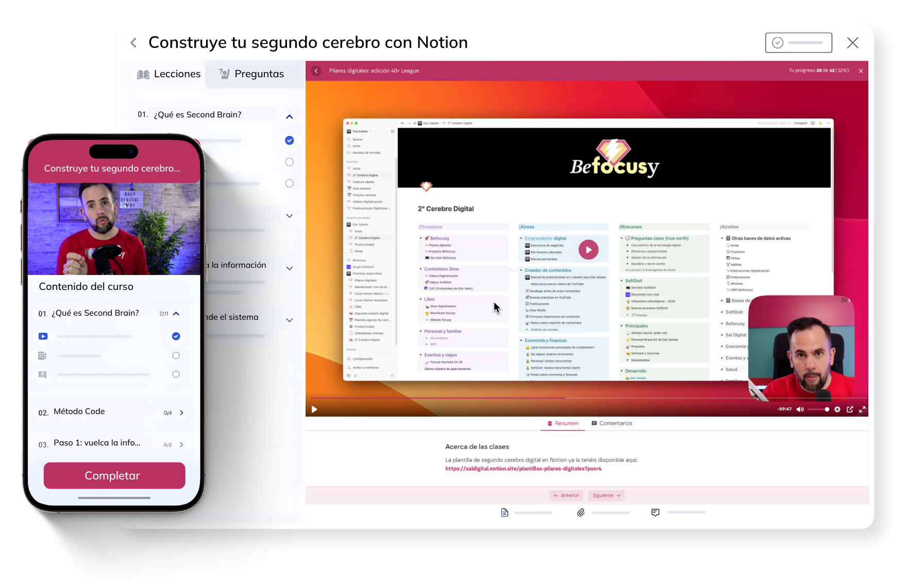Select the Comentarios tab
This screenshot has width=924, height=584.
pyautogui.click(x=612, y=423)
